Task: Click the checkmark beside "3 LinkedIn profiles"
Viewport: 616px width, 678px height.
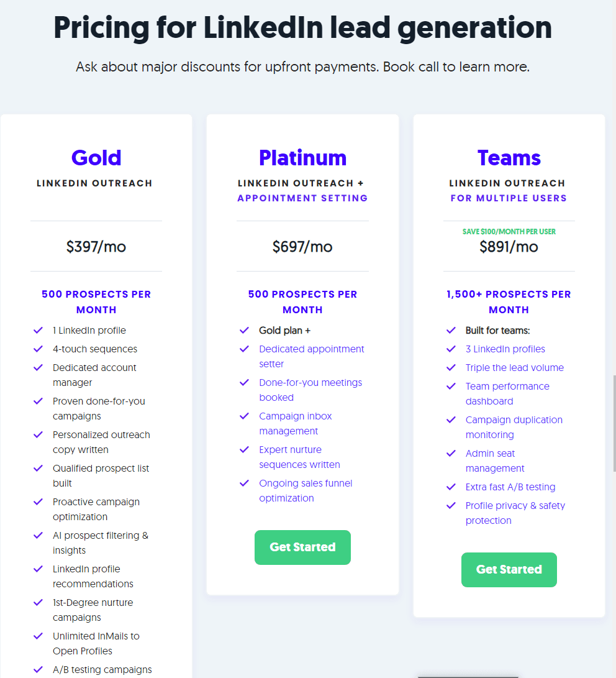Action: click(x=451, y=349)
